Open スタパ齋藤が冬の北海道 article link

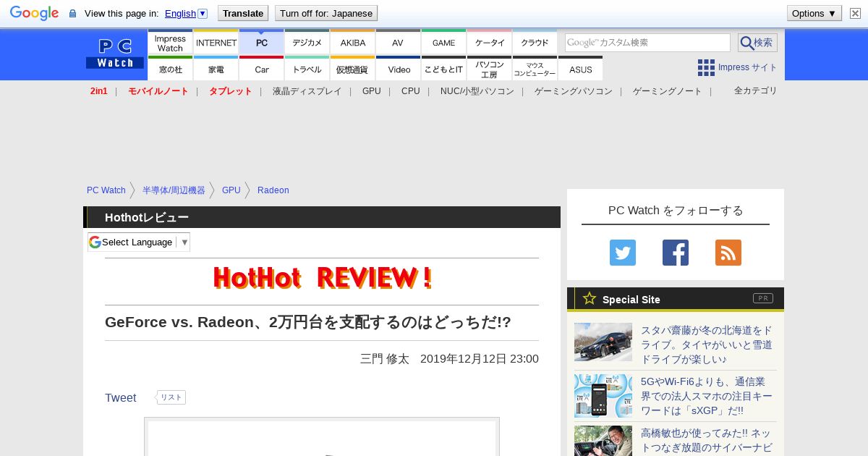(707, 345)
